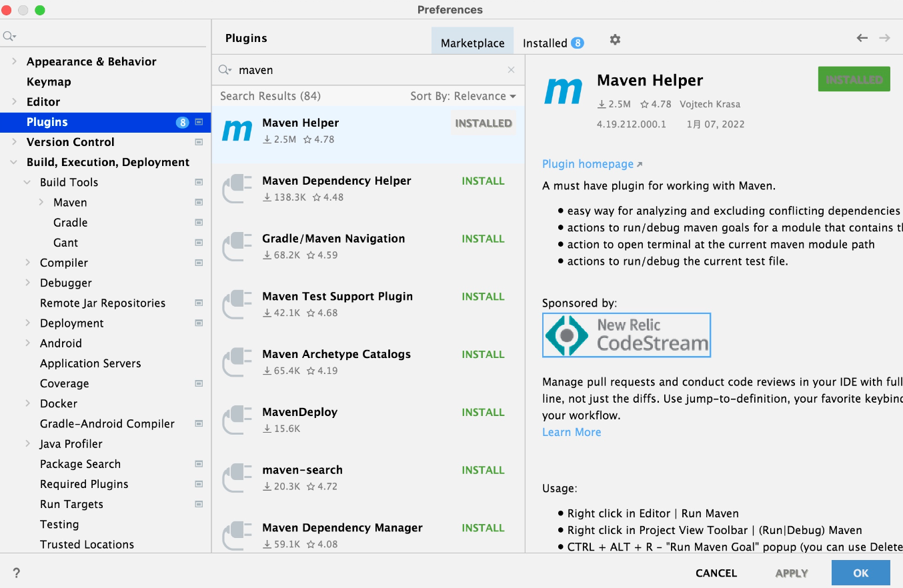
Task: Go back with the left arrow
Action: click(x=862, y=38)
